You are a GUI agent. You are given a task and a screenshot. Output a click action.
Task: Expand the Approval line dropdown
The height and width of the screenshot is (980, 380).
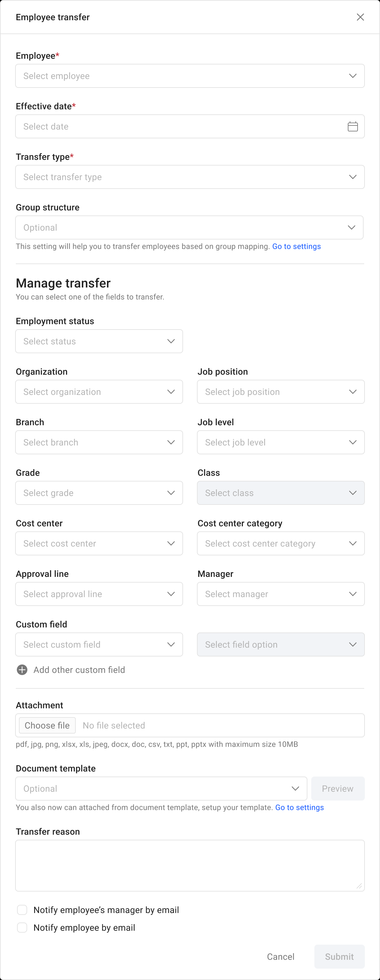pos(99,594)
